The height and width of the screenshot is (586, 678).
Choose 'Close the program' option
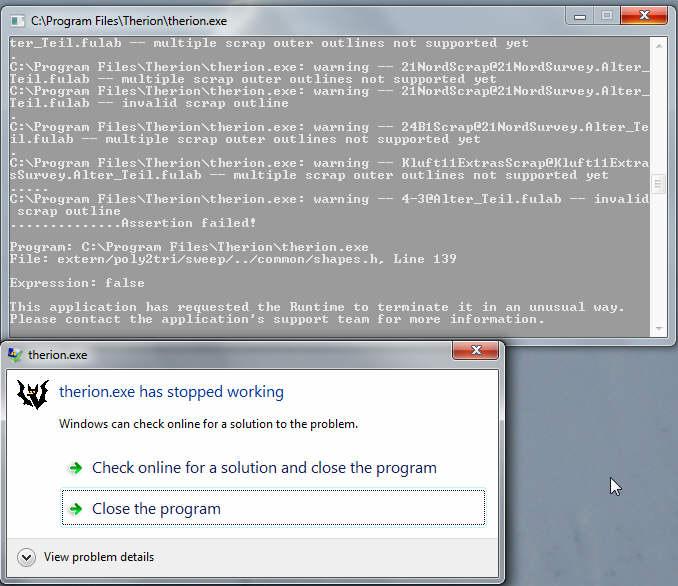pos(273,508)
